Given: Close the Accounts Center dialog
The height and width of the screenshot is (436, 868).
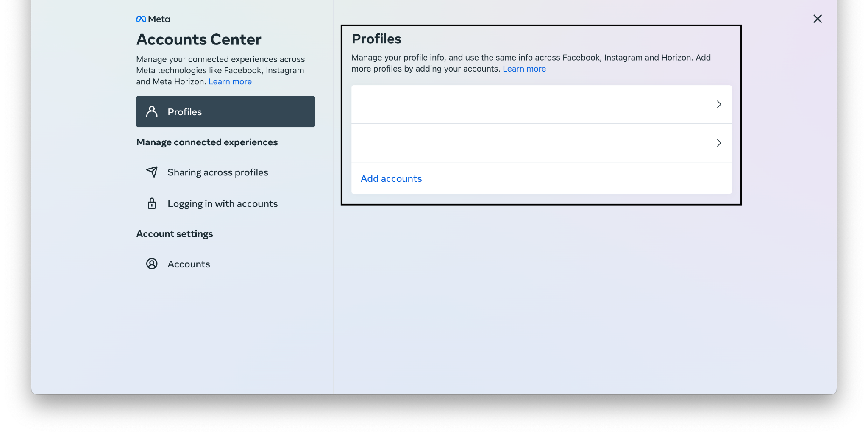Looking at the screenshot, I should pos(817,19).
